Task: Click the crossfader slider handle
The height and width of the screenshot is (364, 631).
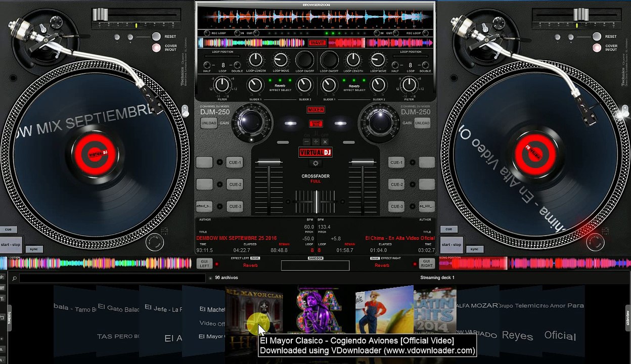Action: (316, 201)
